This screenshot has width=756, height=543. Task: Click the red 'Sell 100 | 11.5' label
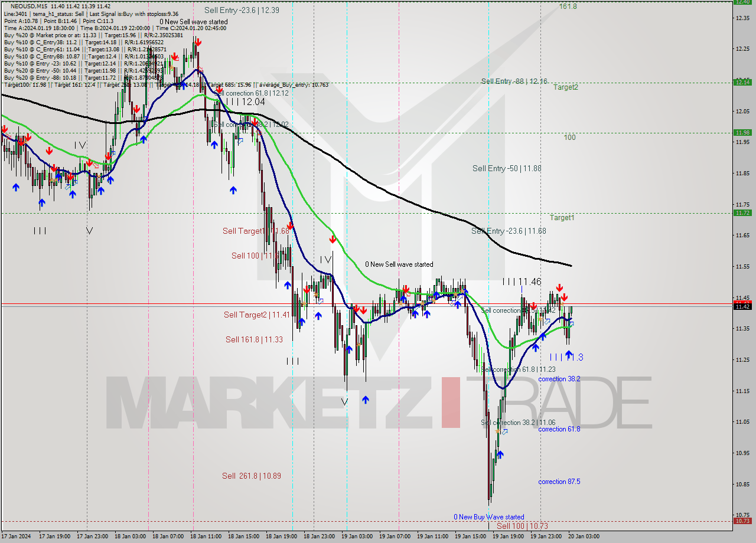pyautogui.click(x=255, y=256)
